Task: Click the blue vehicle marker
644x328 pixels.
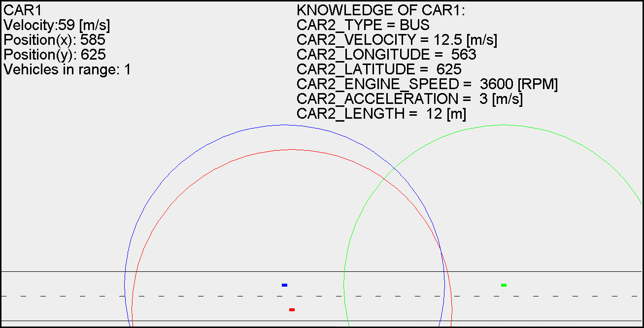Action: [284, 285]
